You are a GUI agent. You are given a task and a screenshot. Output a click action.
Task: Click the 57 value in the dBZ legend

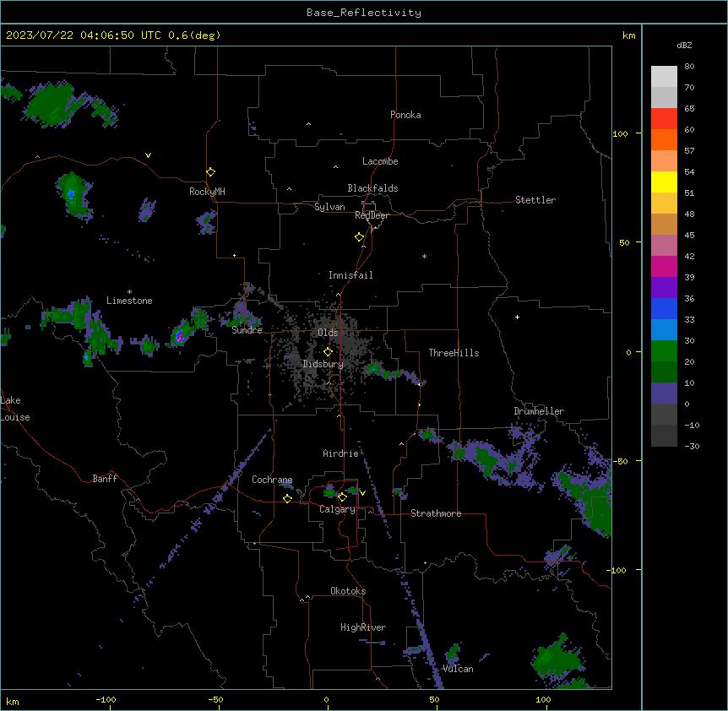(x=689, y=151)
